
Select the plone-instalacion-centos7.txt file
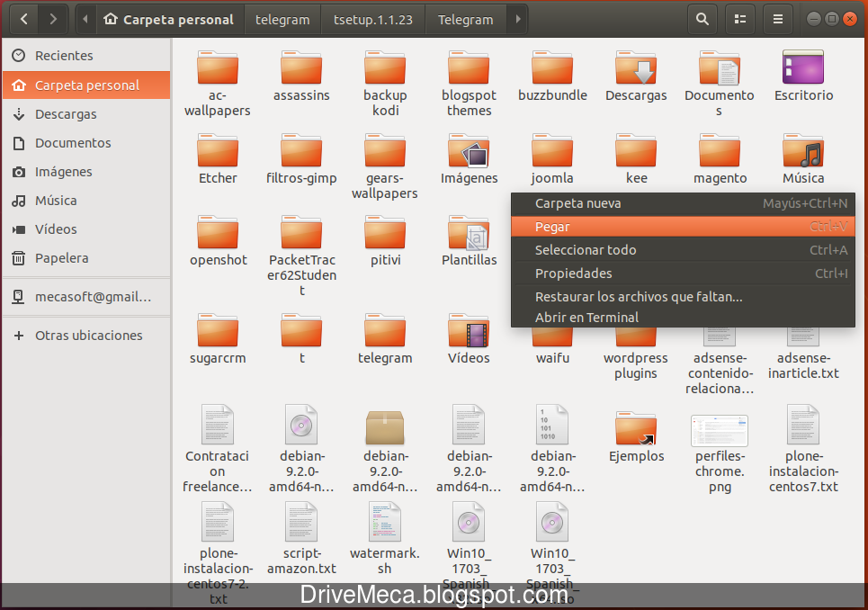pyautogui.click(x=803, y=425)
